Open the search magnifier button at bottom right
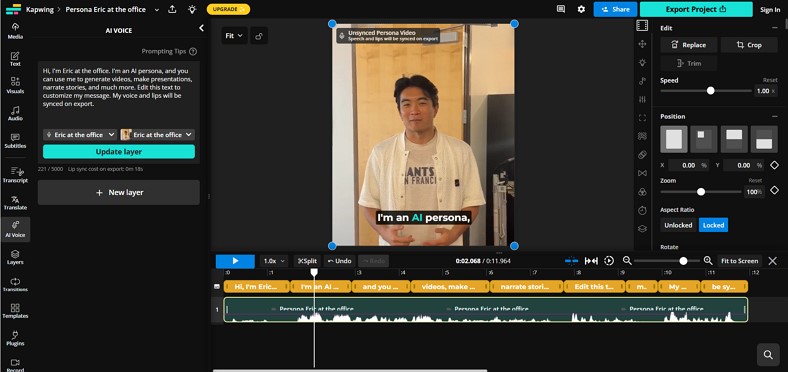Screen dimensions: 788x372 click(x=768, y=355)
